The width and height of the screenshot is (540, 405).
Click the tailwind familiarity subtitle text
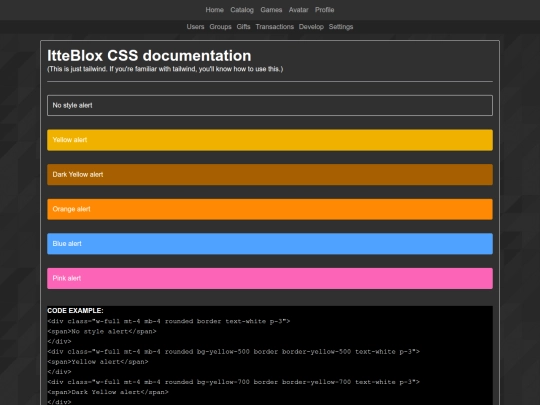pyautogui.click(x=165, y=69)
